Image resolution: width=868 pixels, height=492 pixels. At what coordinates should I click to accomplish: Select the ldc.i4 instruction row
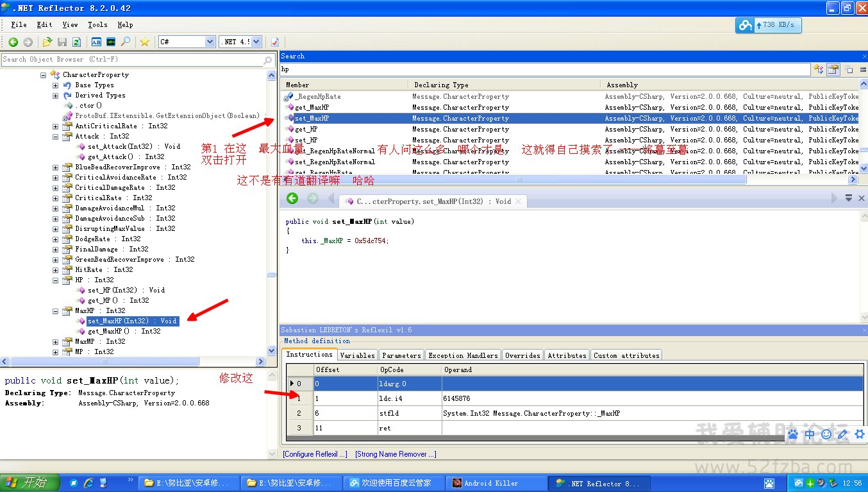pos(575,398)
